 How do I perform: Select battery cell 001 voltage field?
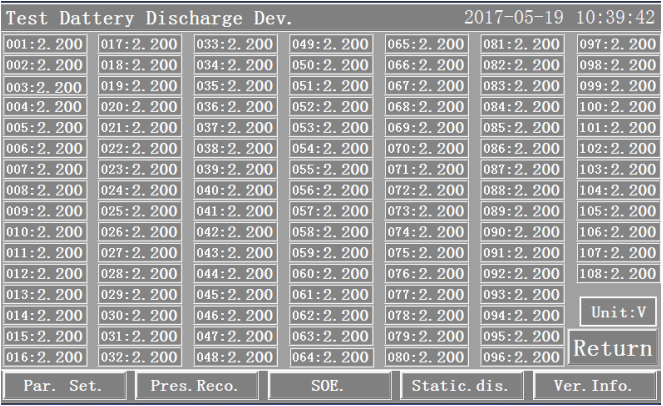[x=44, y=45]
